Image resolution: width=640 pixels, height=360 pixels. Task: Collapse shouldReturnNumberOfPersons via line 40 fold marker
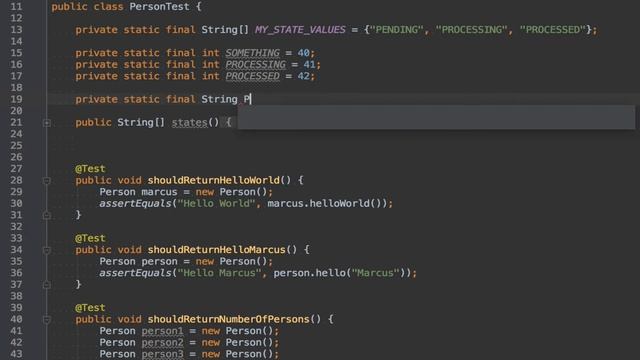(x=47, y=319)
